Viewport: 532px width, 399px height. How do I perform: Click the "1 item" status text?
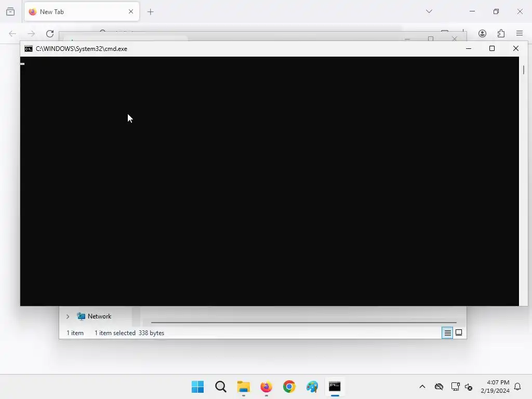coord(75,333)
